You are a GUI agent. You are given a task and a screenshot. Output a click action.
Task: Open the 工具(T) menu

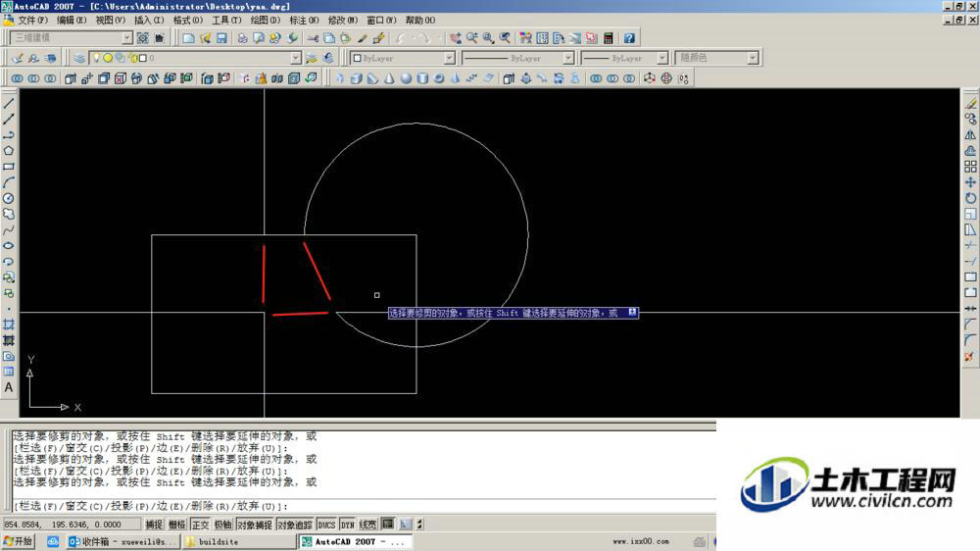(226, 20)
